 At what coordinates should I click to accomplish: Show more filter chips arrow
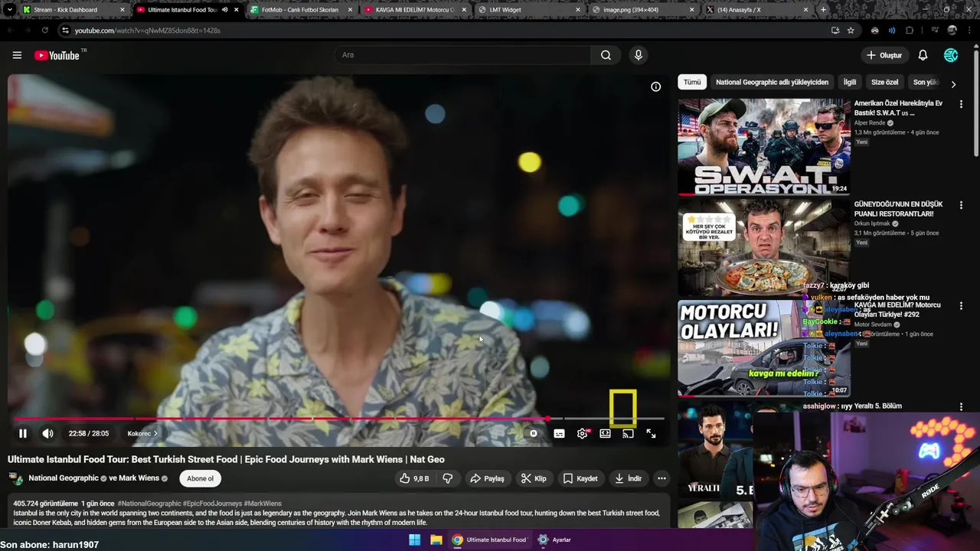tap(953, 83)
